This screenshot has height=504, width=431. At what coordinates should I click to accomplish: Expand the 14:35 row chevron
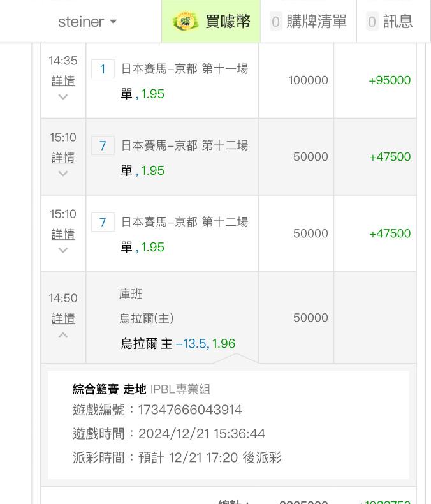pos(63,97)
